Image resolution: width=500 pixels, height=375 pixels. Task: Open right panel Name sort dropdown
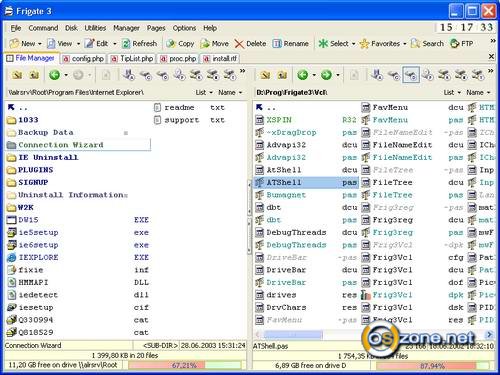click(x=478, y=92)
